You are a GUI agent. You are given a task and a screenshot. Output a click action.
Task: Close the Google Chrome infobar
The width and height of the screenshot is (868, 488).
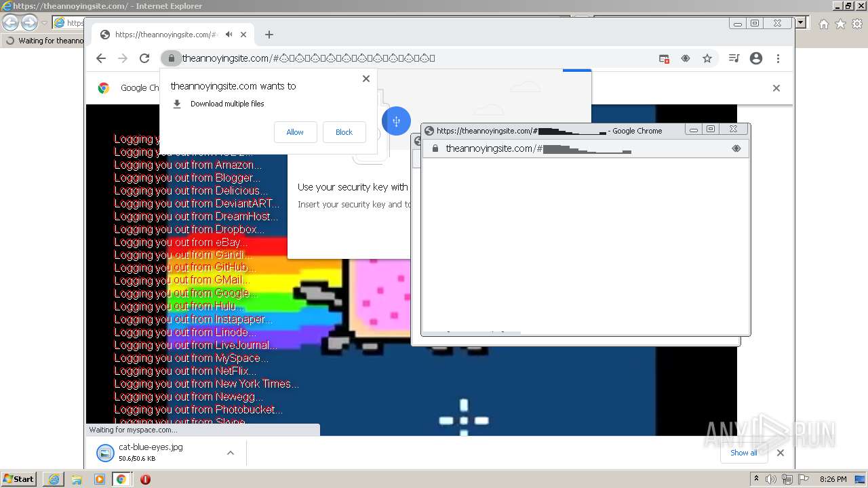776,88
